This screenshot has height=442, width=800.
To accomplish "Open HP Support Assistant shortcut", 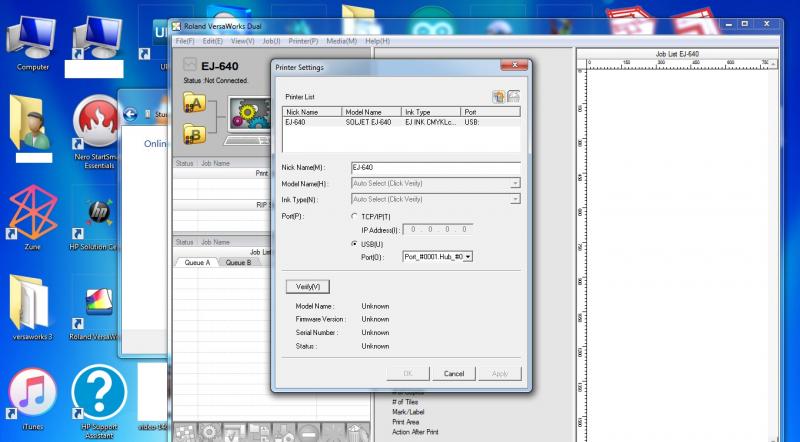I will 99,401.
